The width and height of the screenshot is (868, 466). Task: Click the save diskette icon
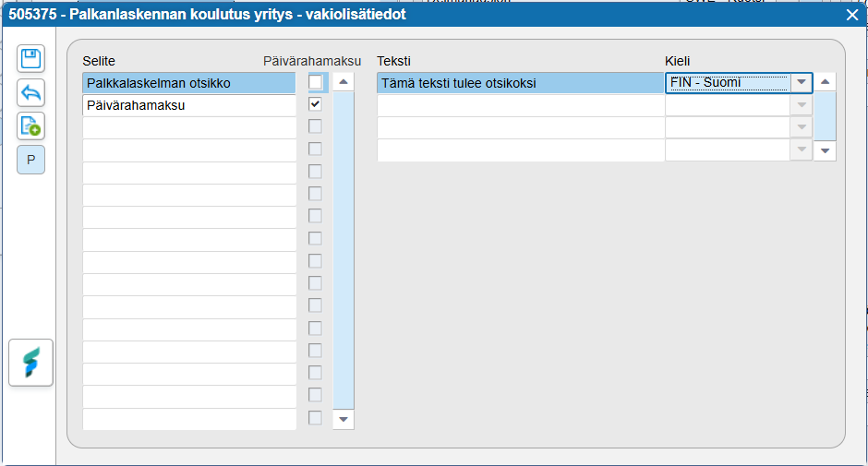(x=31, y=59)
